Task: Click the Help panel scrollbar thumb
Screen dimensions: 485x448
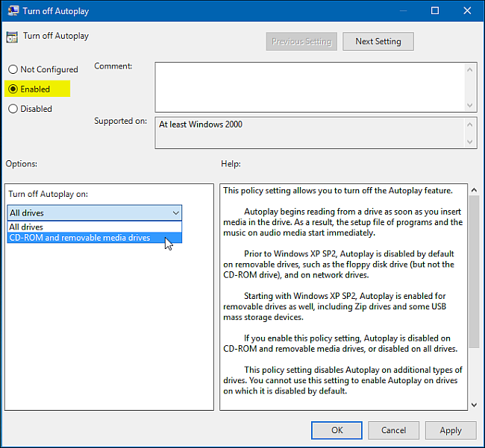Action: point(473,268)
